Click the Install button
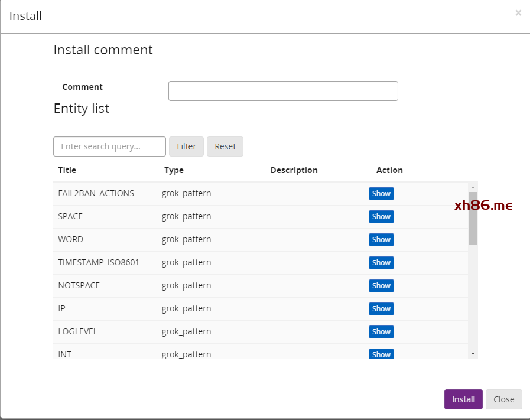The width and height of the screenshot is (530, 420). pyautogui.click(x=463, y=399)
